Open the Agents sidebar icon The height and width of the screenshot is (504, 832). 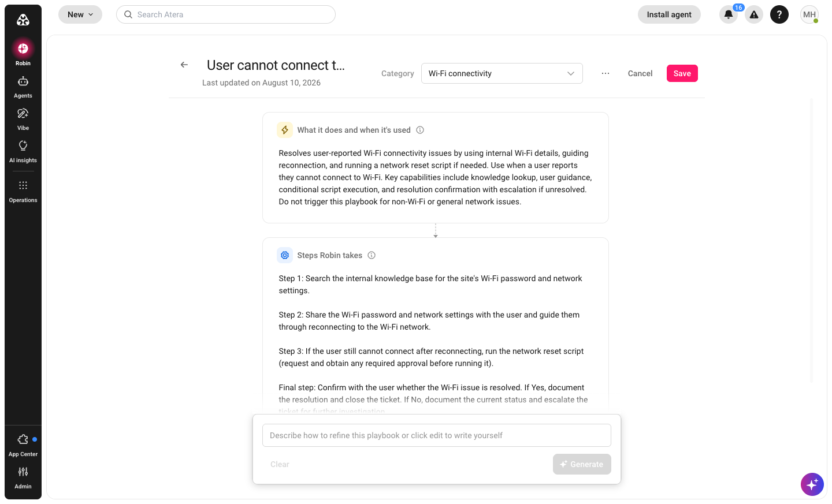point(23,87)
